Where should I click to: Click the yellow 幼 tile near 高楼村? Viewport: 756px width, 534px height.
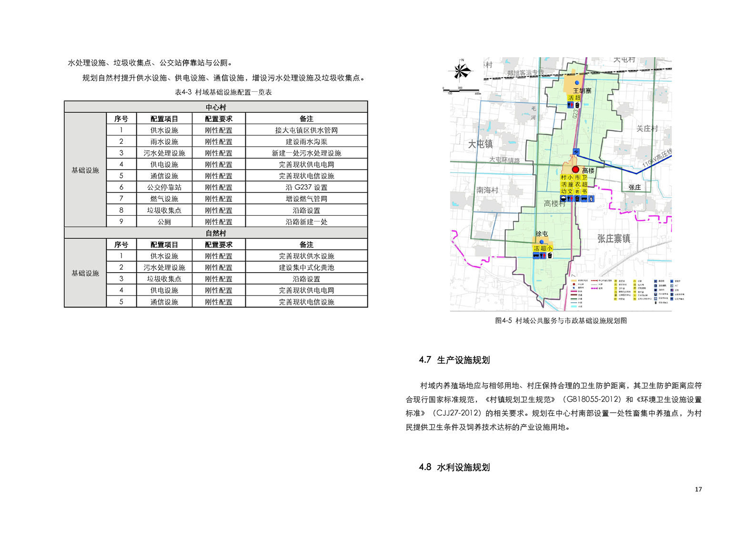pyautogui.click(x=564, y=191)
